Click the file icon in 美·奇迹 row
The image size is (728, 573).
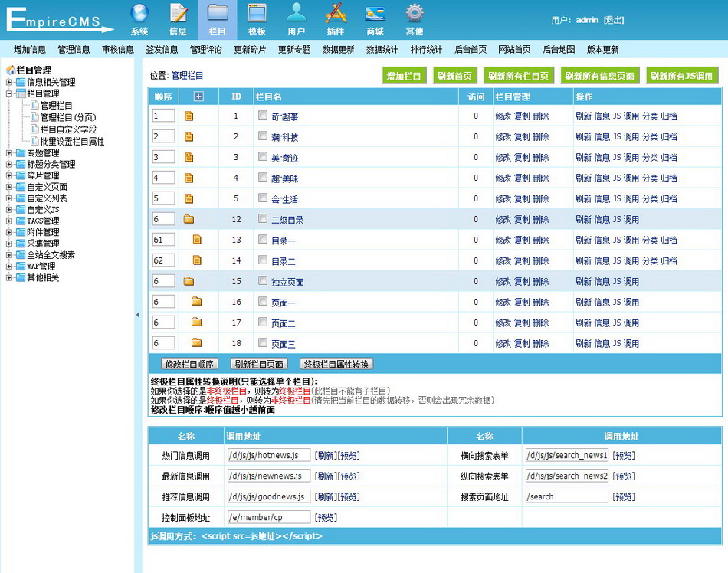click(x=189, y=157)
